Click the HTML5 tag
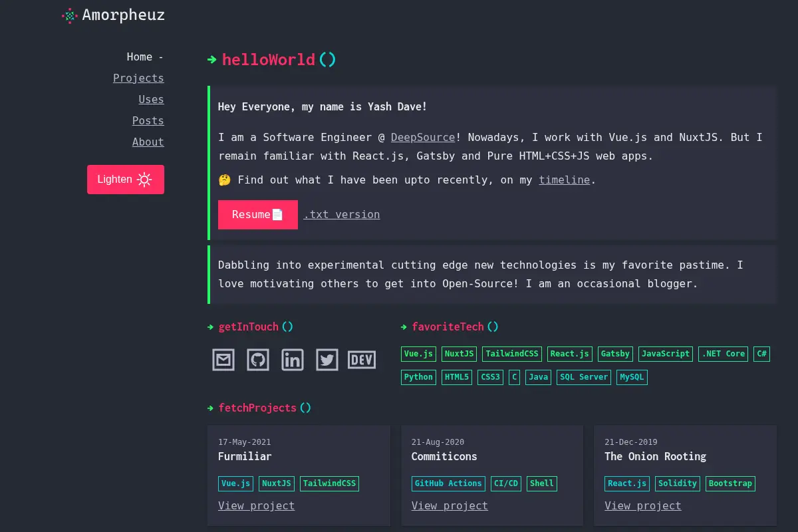The image size is (798, 532). point(457,377)
